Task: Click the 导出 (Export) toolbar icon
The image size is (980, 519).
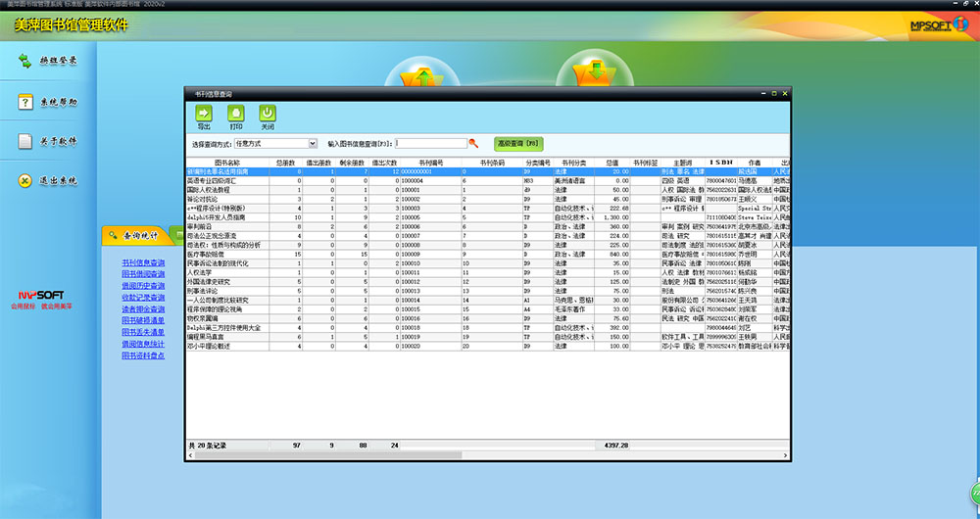Action: tap(204, 114)
